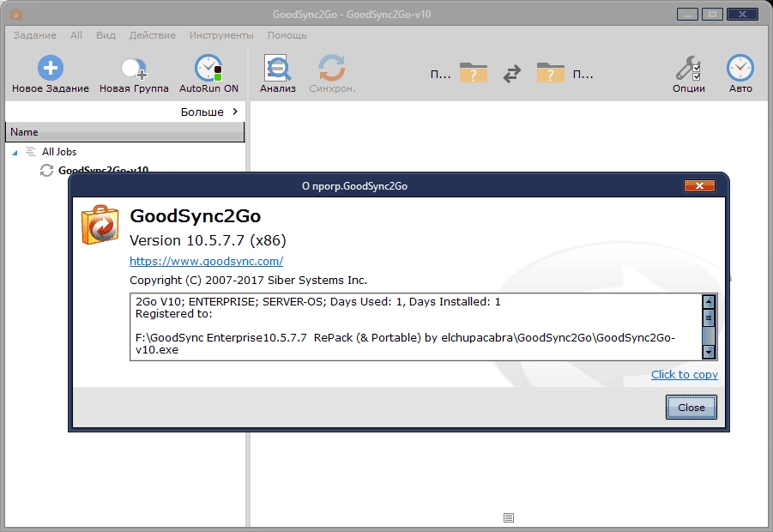Maximize the main GoodSync2Go window
773x532 pixels.
point(712,15)
